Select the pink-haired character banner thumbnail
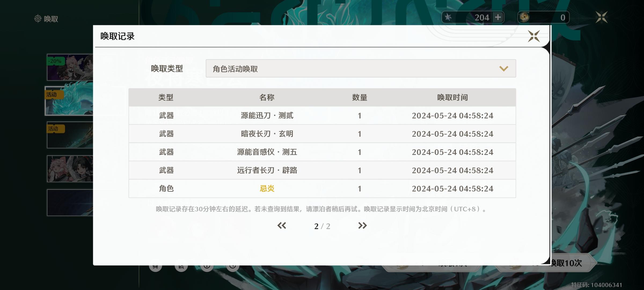The width and height of the screenshot is (644, 290). (70, 169)
